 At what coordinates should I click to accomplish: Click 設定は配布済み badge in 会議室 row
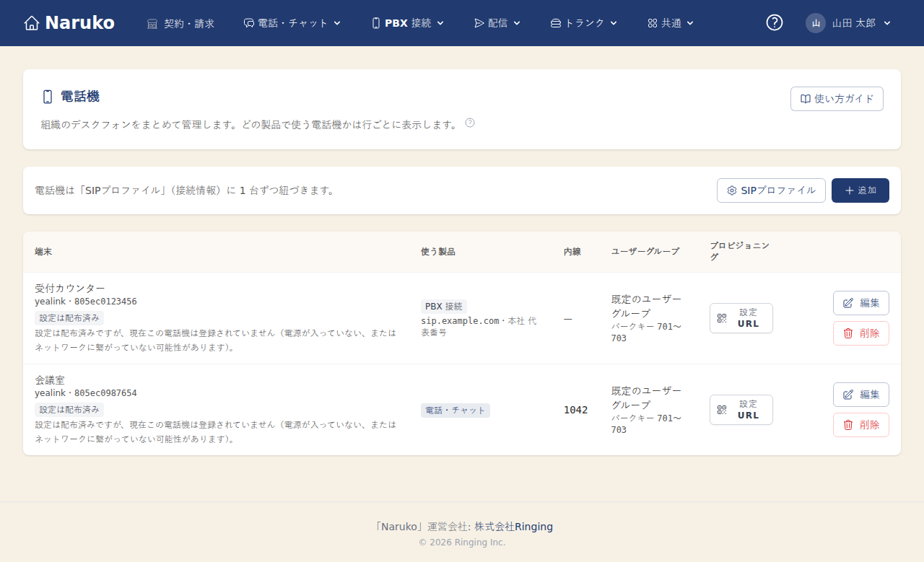click(69, 409)
